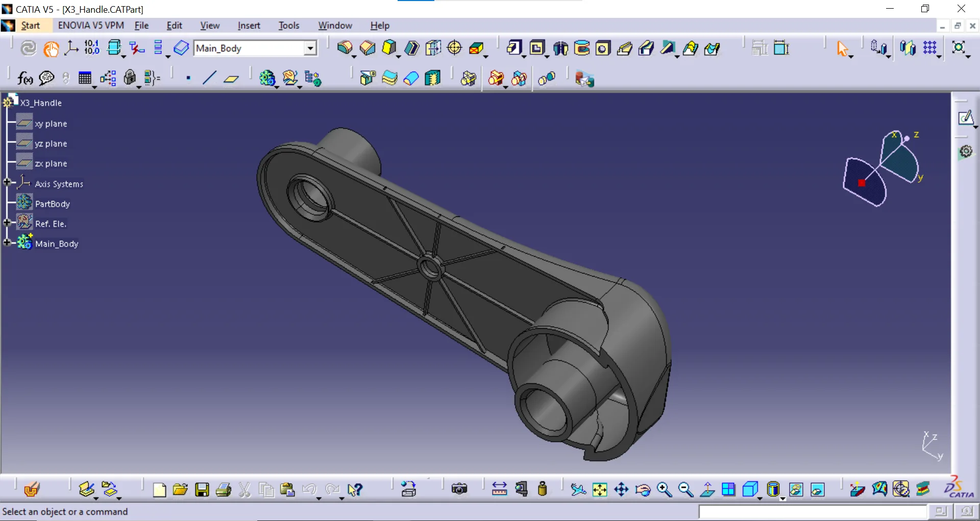
Task: Open the Formula f(x) editor
Action: click(25, 78)
